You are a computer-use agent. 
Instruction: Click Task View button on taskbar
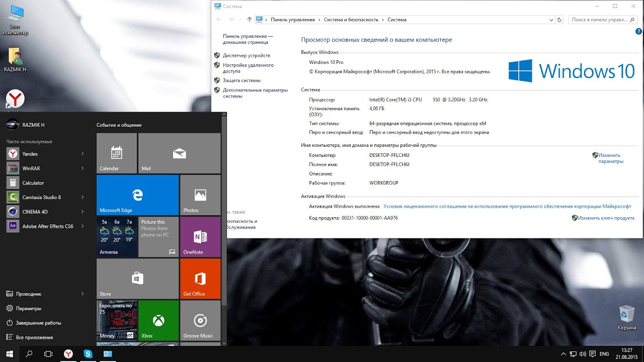[x=48, y=354]
